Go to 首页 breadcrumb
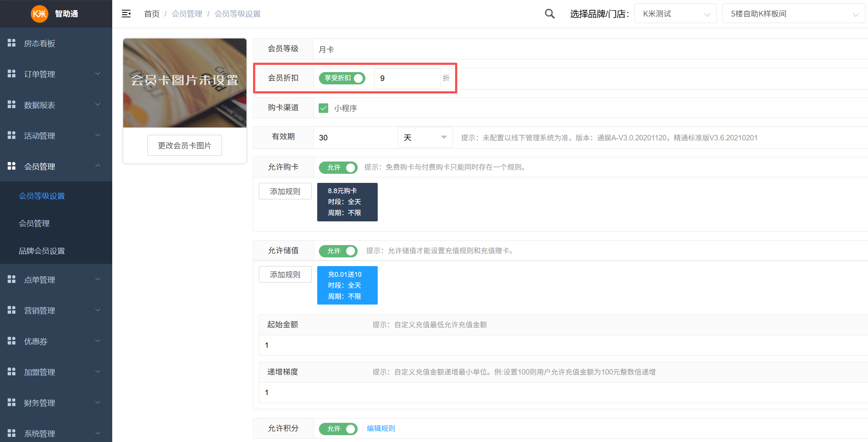The width and height of the screenshot is (868, 442). 152,14
